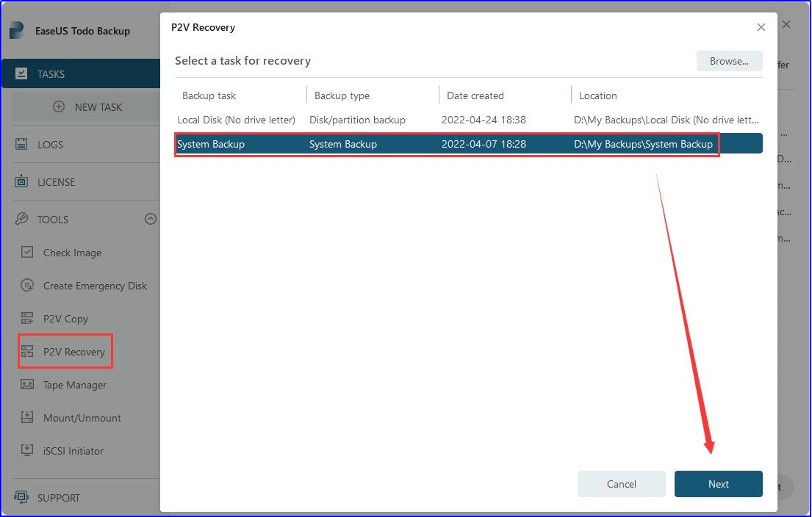Close the P2V Recovery dialog
812x517 pixels.
click(761, 27)
